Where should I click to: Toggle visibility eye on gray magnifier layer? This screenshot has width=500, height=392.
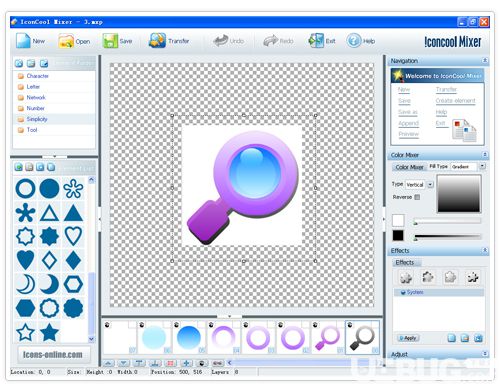tap(350, 325)
